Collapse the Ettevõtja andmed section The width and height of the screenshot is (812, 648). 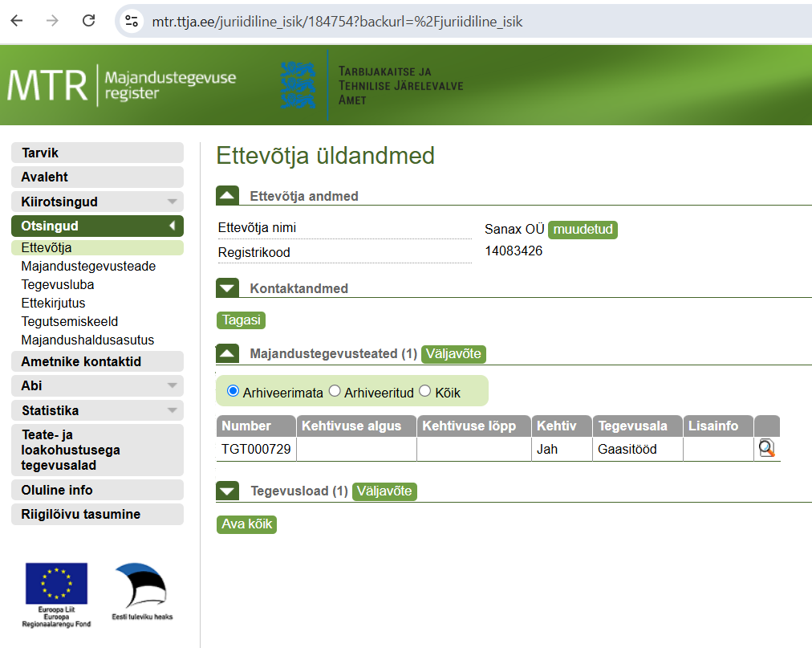(228, 196)
